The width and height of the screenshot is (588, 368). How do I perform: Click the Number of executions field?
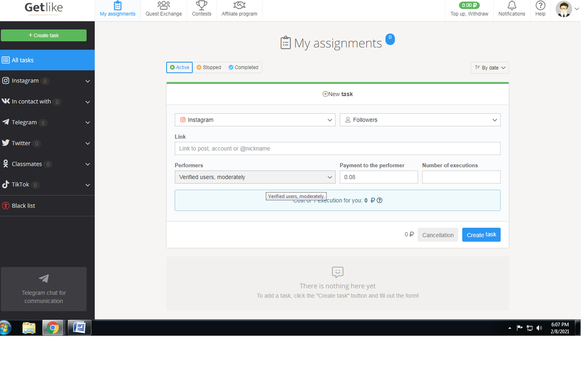click(461, 177)
